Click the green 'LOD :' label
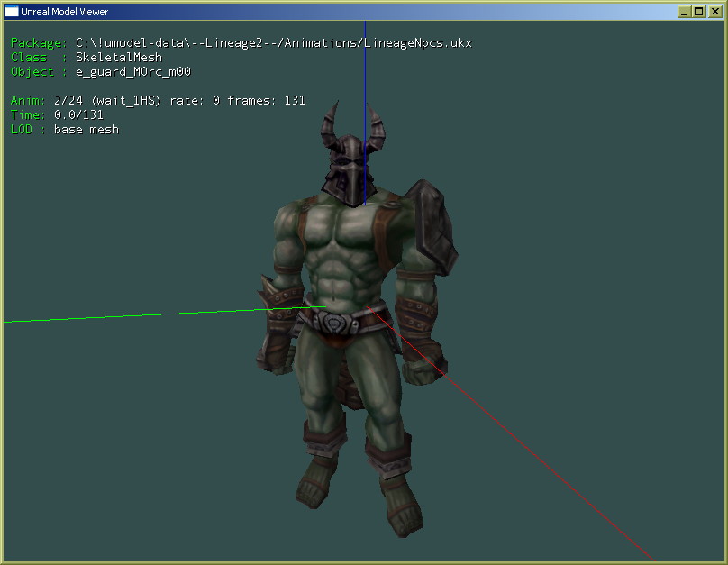728x565 pixels. click(28, 130)
